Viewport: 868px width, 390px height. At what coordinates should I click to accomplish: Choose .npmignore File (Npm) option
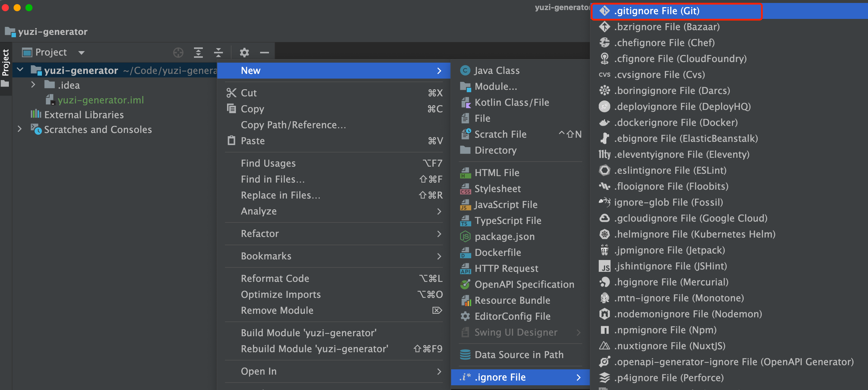665,330
